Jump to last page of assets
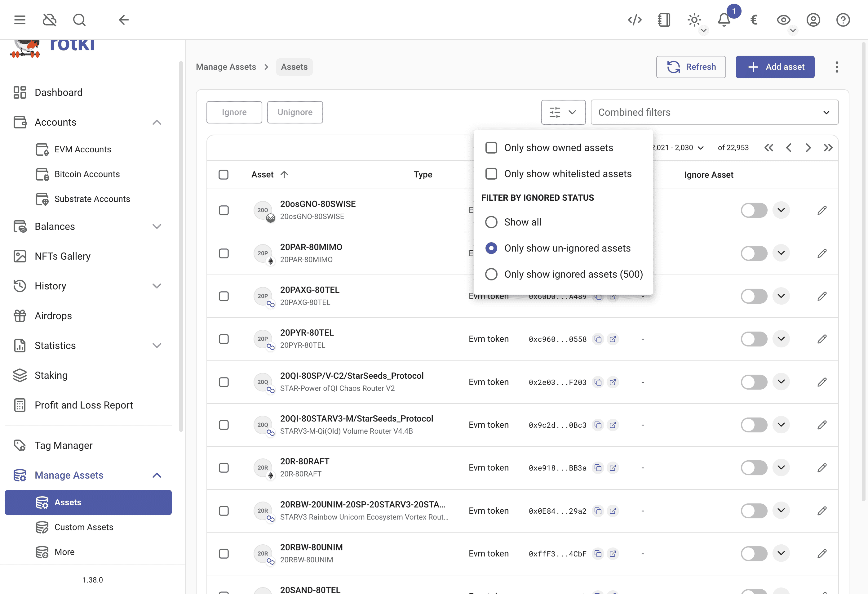Screen dimensions: 868x594 tap(828, 148)
